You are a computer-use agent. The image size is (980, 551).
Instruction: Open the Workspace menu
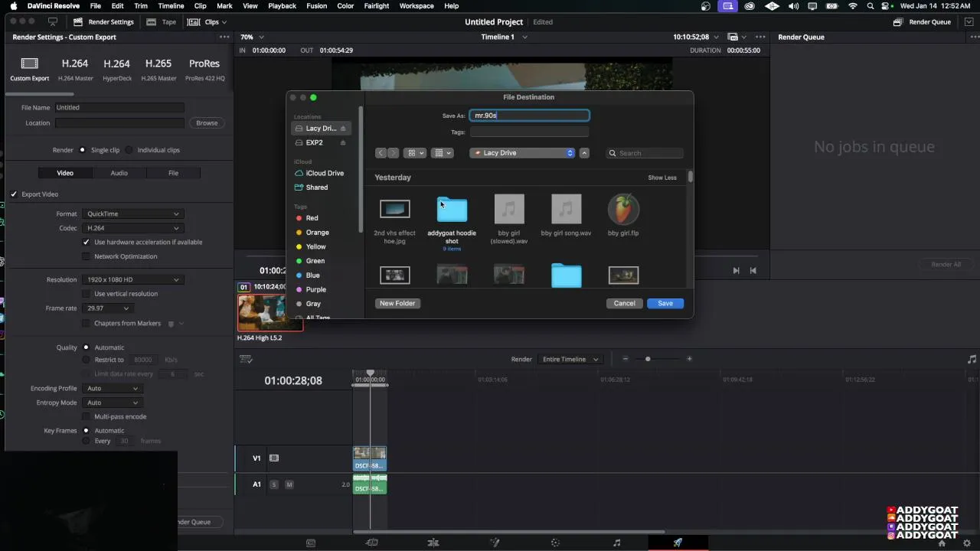(416, 6)
